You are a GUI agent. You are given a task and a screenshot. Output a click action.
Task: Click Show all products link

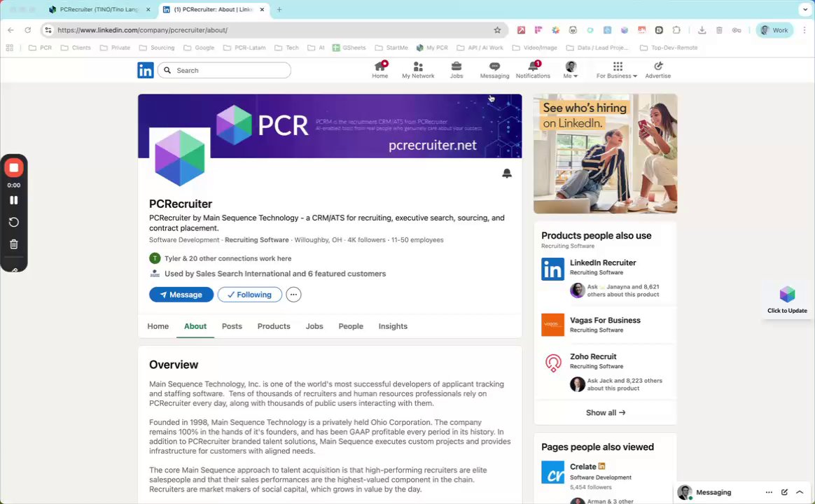point(606,412)
